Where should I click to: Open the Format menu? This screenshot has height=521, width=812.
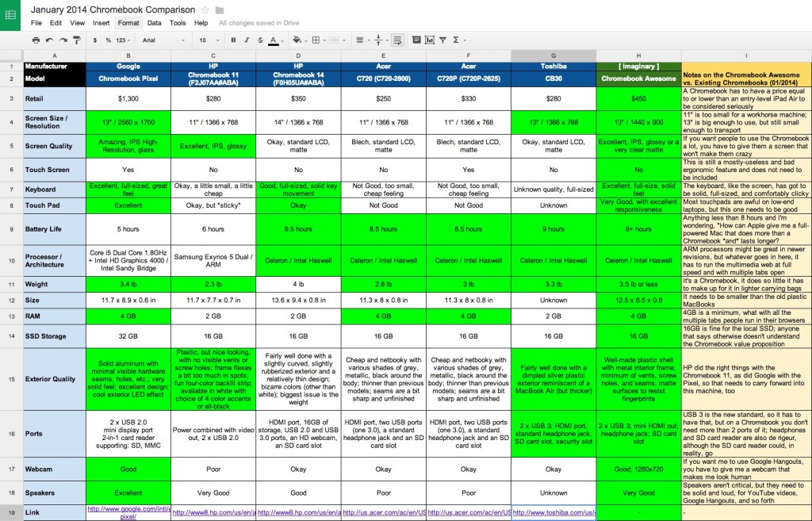128,23
